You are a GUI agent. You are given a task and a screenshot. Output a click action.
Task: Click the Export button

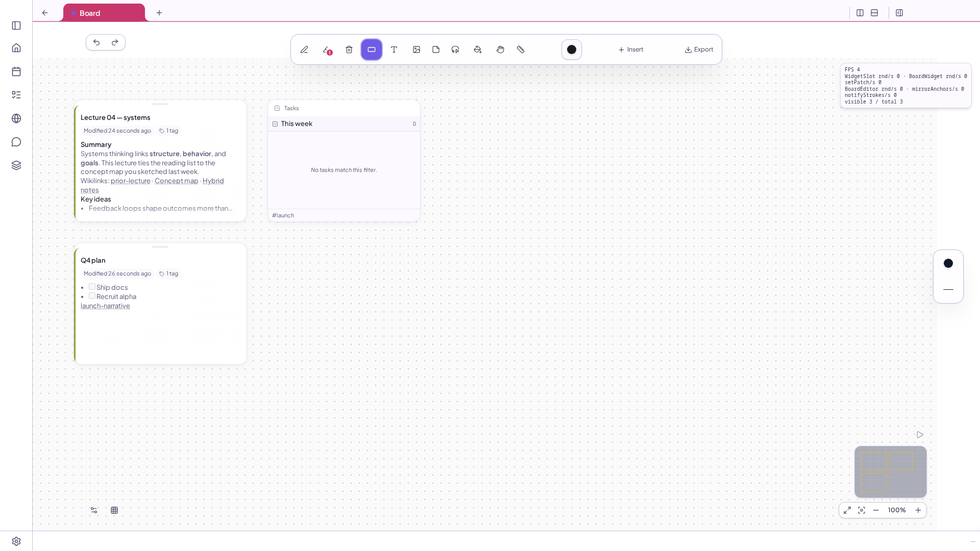(x=699, y=49)
